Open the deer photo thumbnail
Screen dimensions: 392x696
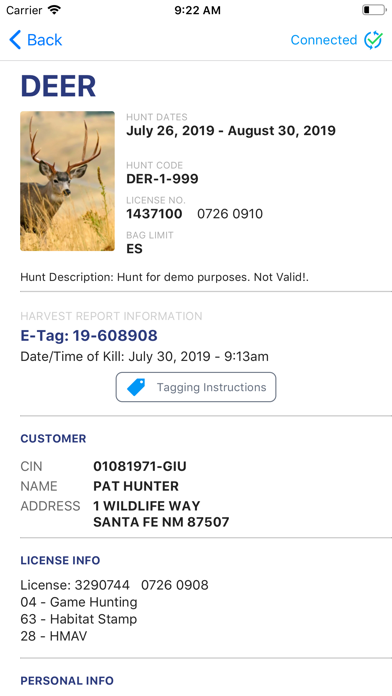point(67,181)
